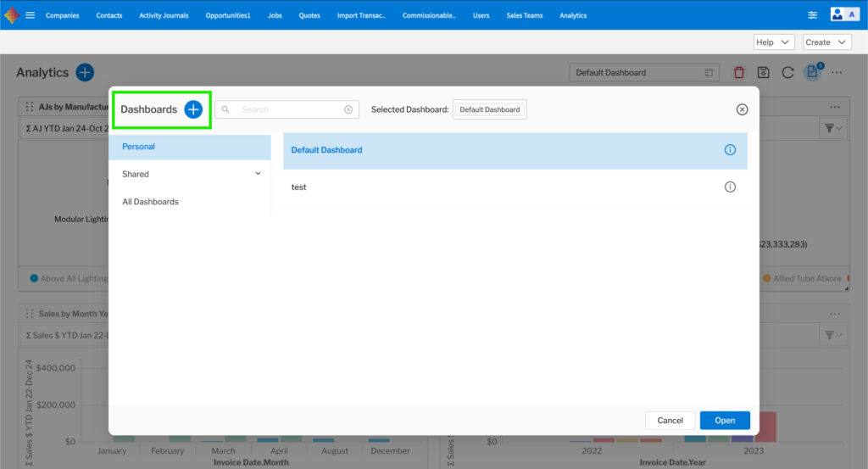Click the app logo in top-left corner
This screenshot has height=469, width=868.
pyautogui.click(x=12, y=15)
